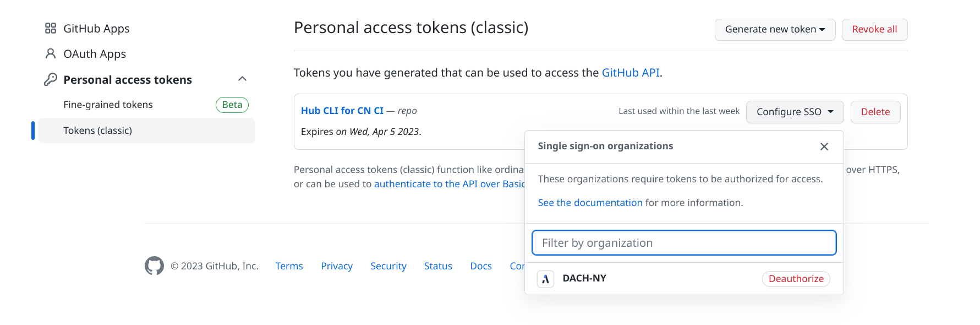The height and width of the screenshot is (325, 980).
Task: Click the DACH-NY organization avatar
Action: 545,279
